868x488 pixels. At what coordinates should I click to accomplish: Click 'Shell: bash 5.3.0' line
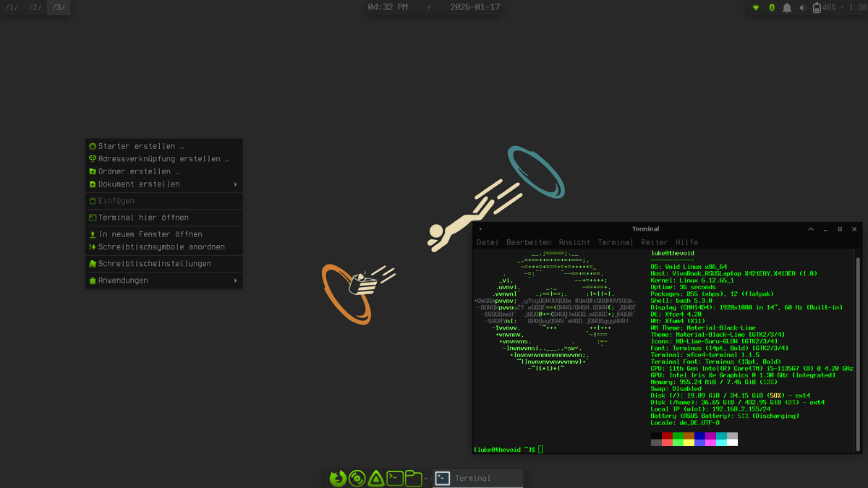coord(681,301)
